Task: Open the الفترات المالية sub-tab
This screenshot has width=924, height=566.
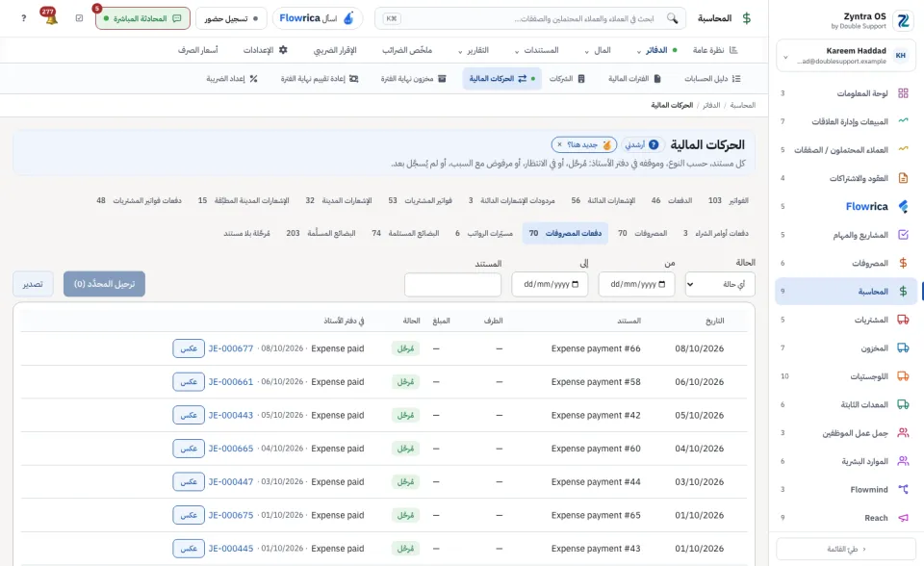Action: click(x=634, y=78)
